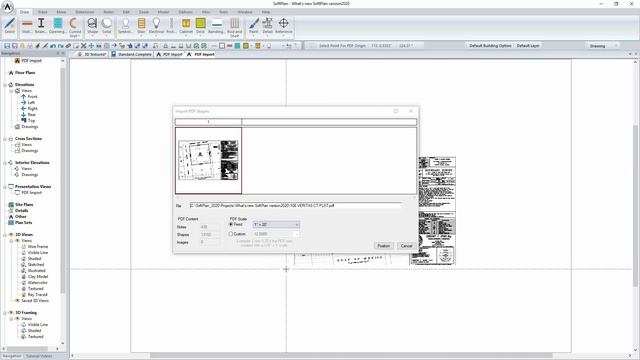The height and width of the screenshot is (360, 640).
Task: Click the Curved Wall tool icon
Action: point(75,27)
